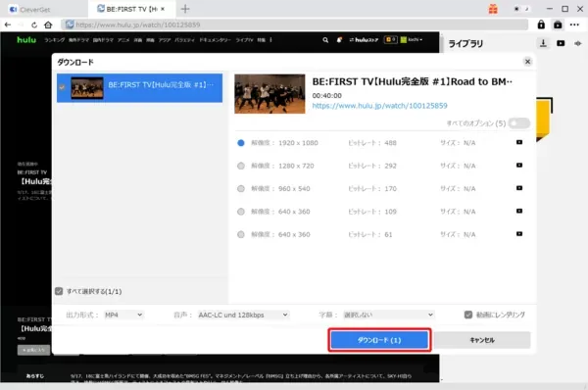
Task: Open the 出力形式 MP4 dropdown
Action: coord(123,315)
